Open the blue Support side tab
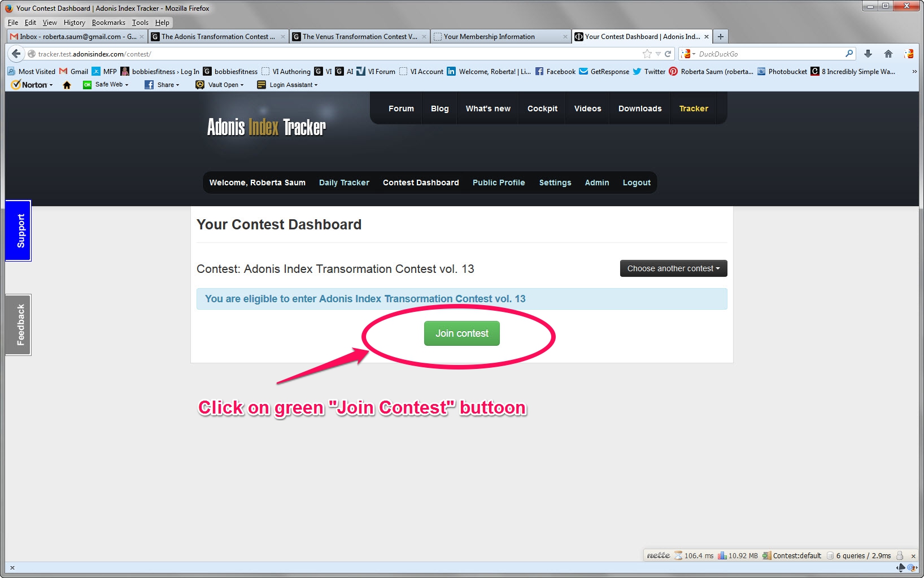Image resolution: width=924 pixels, height=578 pixels. (18, 231)
